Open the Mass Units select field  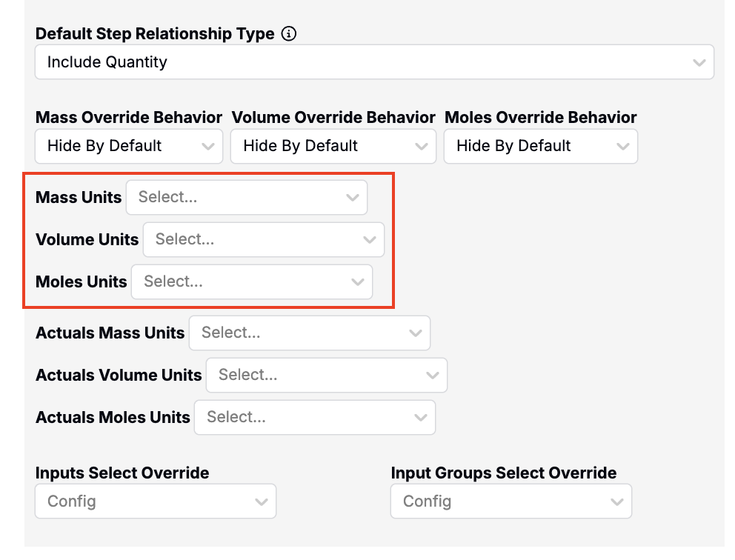pos(246,198)
